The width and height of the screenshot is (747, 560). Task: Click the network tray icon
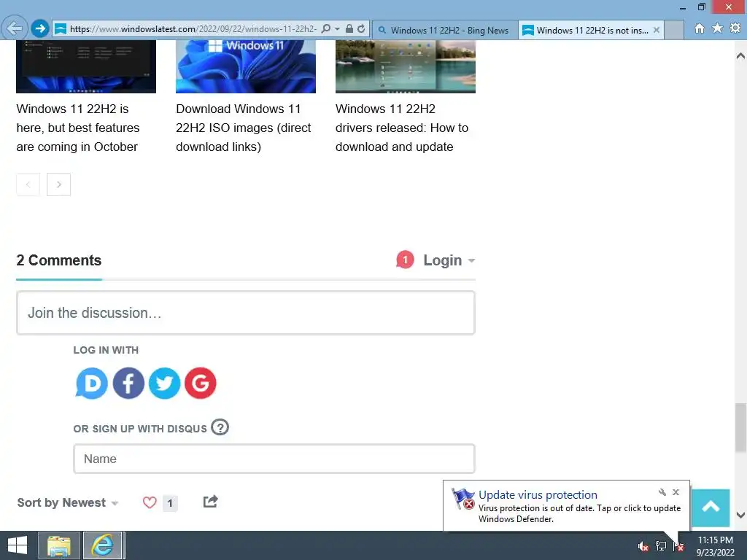[x=661, y=546]
